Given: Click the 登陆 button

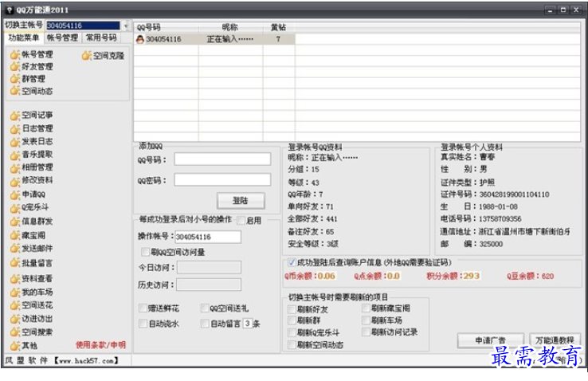Looking at the screenshot, I should click(x=241, y=201).
